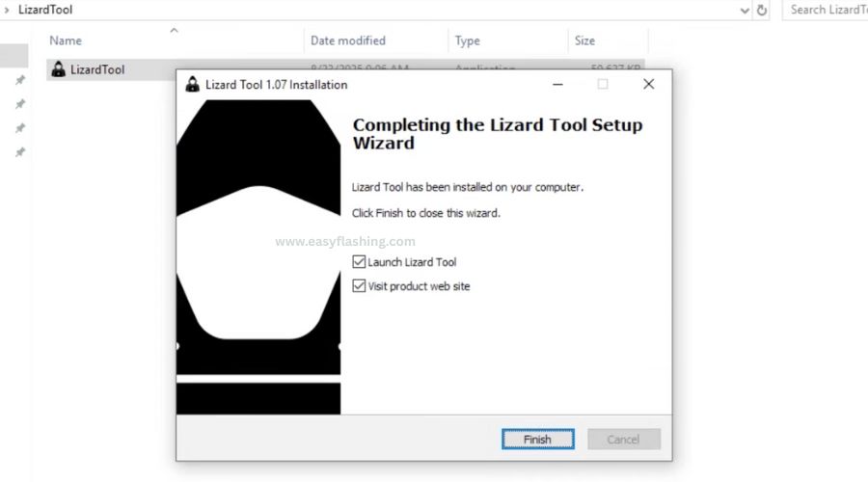Expand the address bar history dropdown

(x=745, y=11)
